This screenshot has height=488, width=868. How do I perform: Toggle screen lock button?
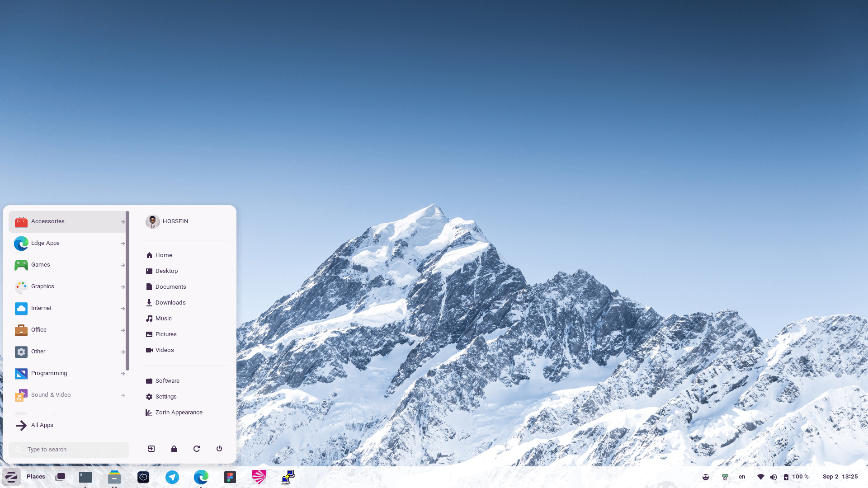pos(174,448)
